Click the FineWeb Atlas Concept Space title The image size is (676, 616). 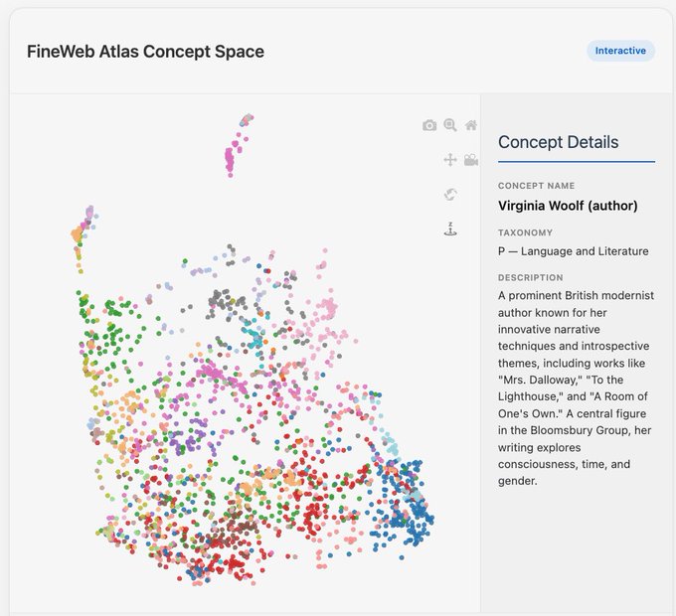point(145,51)
